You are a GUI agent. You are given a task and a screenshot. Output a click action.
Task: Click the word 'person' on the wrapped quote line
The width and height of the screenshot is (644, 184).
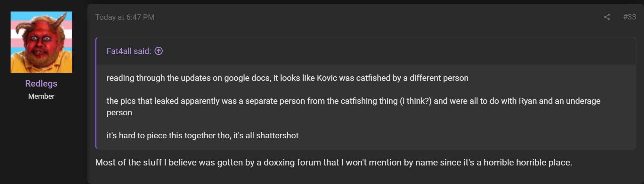point(119,112)
